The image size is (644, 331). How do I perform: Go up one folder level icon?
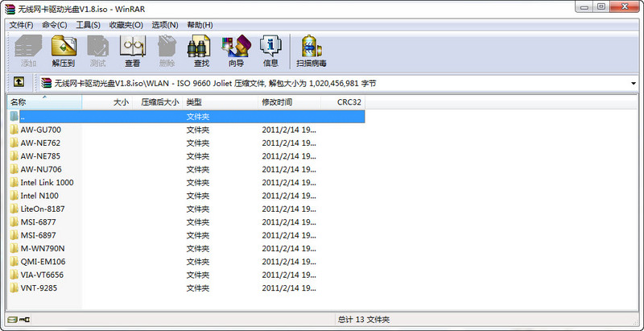[x=19, y=81]
